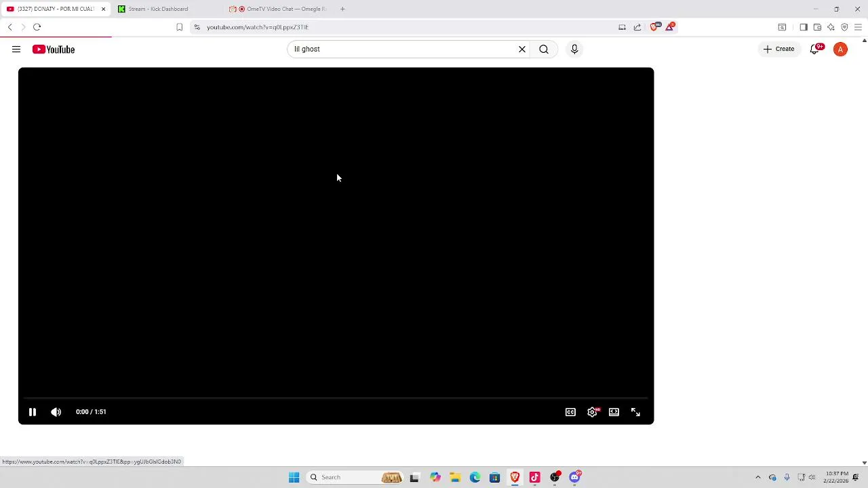This screenshot has height=488, width=868.
Task: Switch the player to theater mode
Action: [x=614, y=412]
